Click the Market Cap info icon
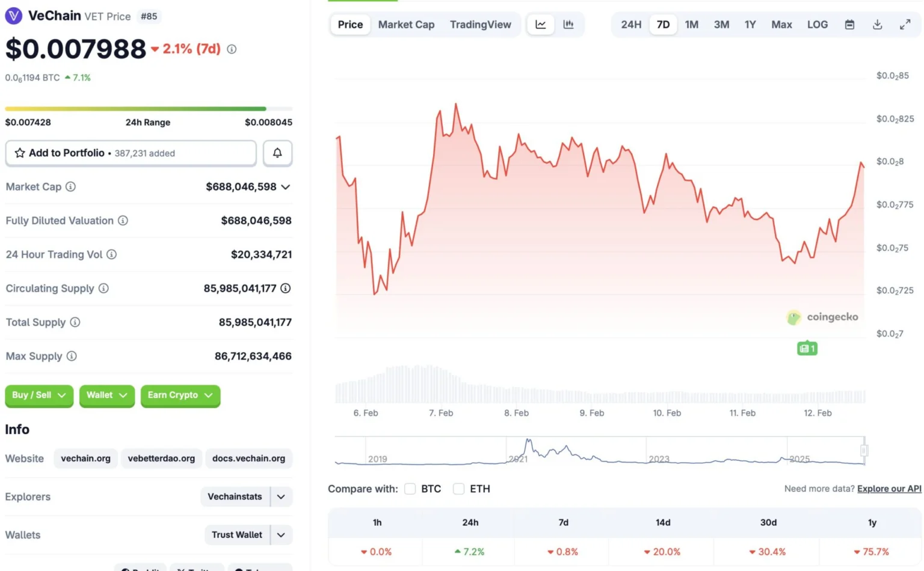Viewport: 924px width, 571px height. coord(70,187)
